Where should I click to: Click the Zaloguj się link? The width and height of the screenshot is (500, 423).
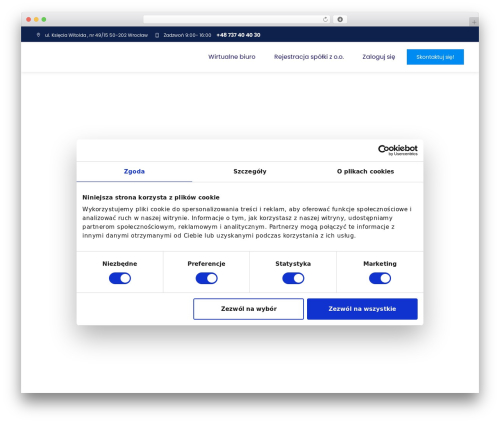coord(379,57)
